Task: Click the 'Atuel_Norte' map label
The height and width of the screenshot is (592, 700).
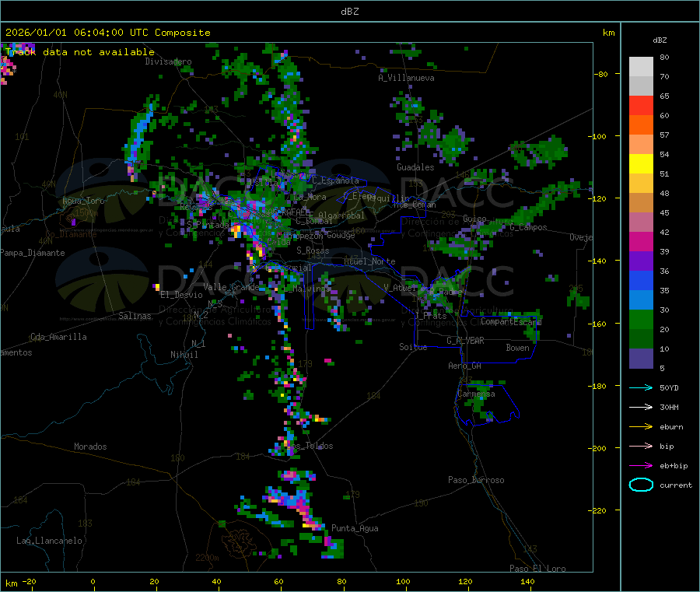Action: [x=369, y=261]
